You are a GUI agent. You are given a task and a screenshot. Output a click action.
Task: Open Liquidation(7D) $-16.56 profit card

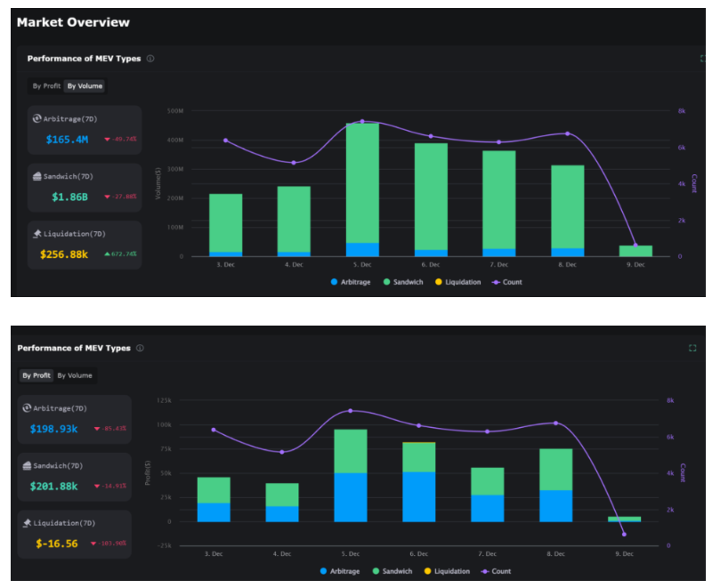[75, 534]
